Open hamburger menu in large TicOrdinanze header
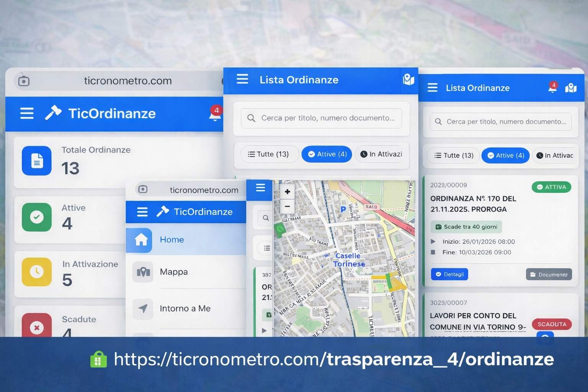 pyautogui.click(x=27, y=113)
